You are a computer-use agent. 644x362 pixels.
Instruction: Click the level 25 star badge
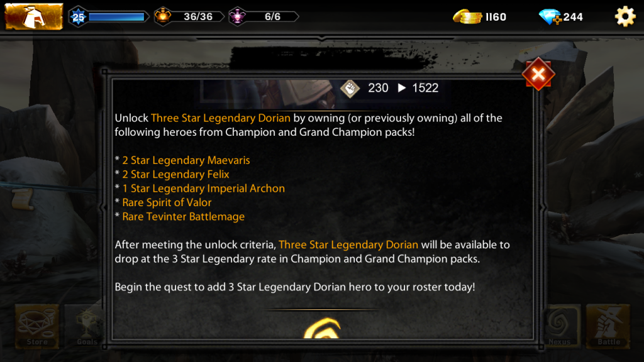(x=78, y=17)
